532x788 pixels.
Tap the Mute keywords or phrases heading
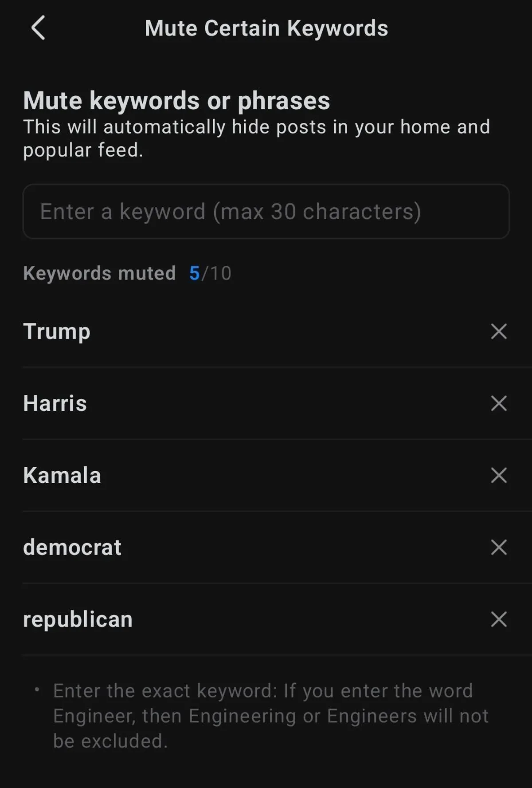pos(176,101)
